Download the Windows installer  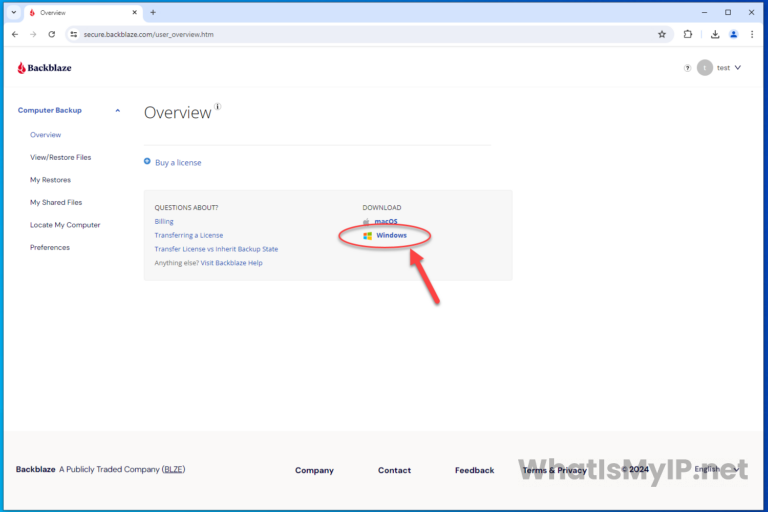point(391,235)
